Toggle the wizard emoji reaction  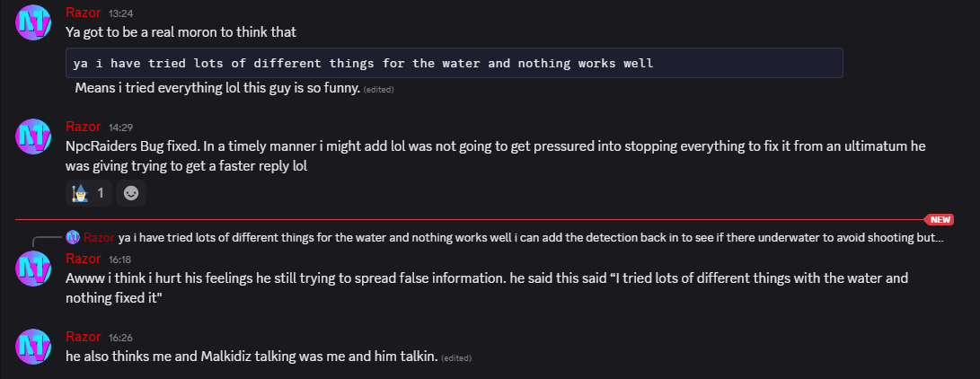tap(89, 194)
